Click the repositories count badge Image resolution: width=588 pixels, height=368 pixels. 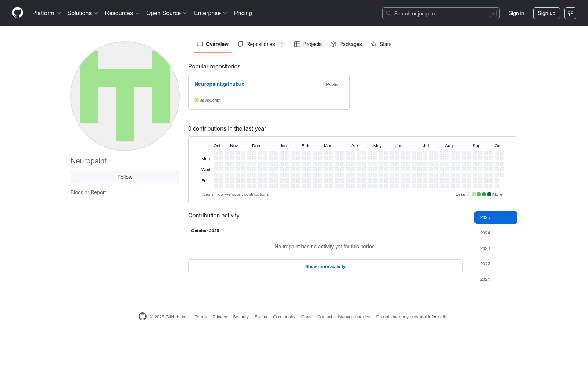[x=282, y=44]
